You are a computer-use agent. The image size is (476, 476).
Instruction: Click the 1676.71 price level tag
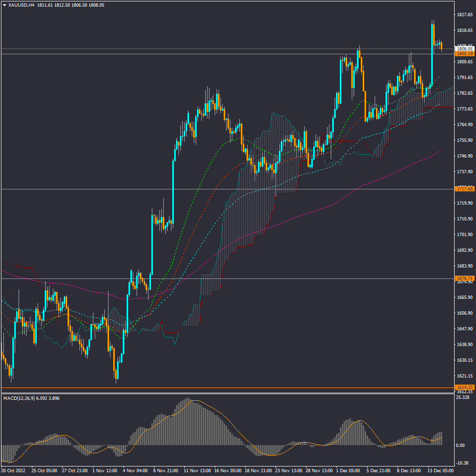(x=464, y=278)
